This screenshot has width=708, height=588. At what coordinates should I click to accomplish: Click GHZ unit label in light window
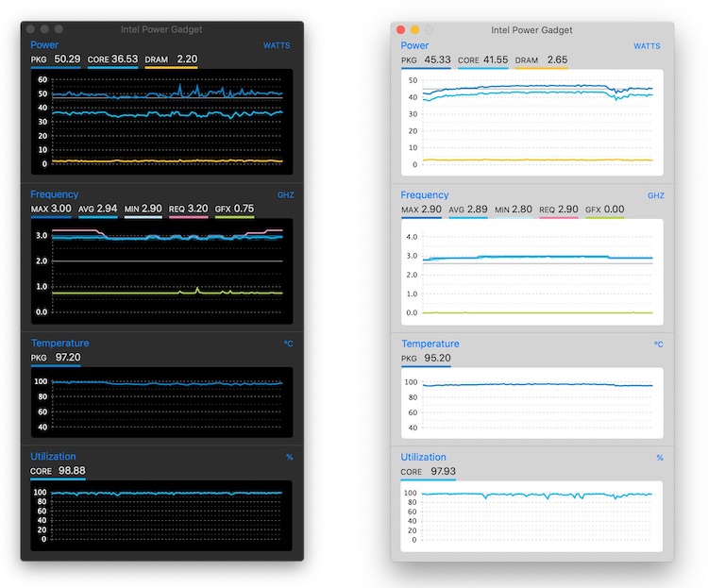pos(656,195)
